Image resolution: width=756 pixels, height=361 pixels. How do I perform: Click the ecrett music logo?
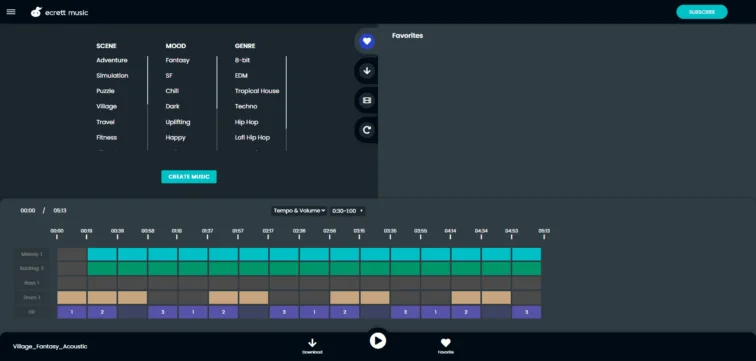pos(59,13)
